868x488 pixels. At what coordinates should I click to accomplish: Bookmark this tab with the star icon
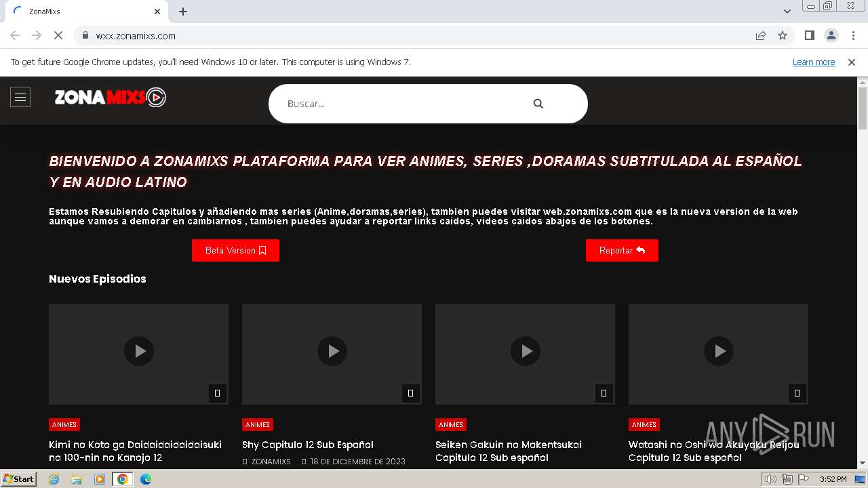point(783,35)
